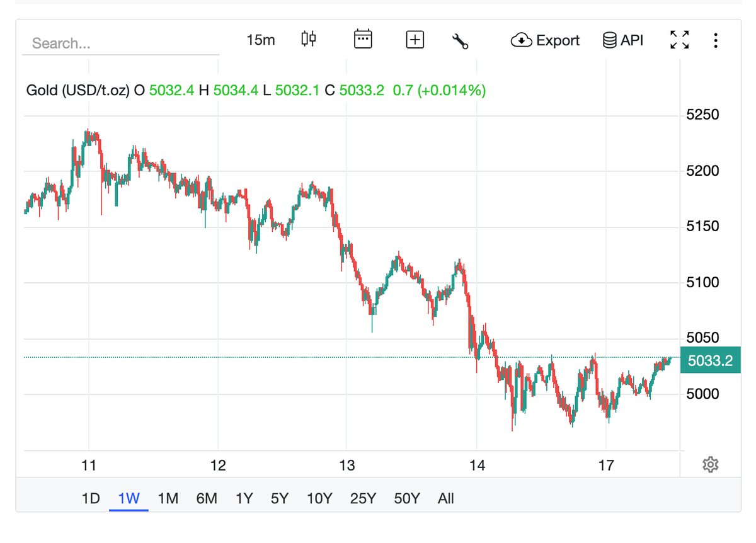Select the 1D time range tab
Screen dimensions: 756x543
tap(91, 498)
